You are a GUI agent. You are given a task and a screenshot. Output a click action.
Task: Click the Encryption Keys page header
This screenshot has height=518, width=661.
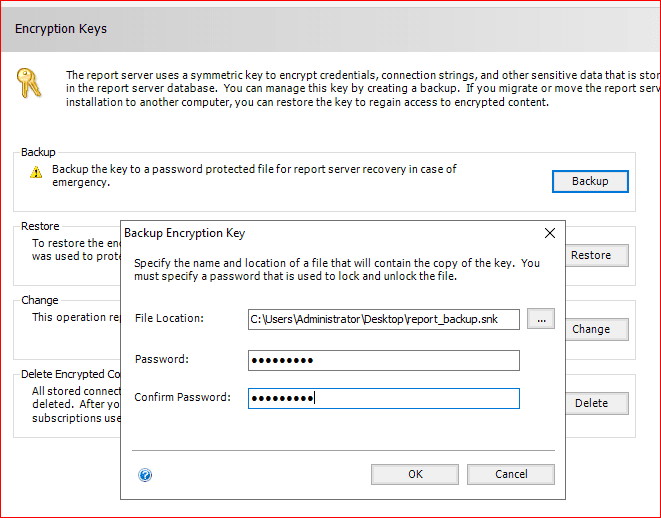(61, 29)
